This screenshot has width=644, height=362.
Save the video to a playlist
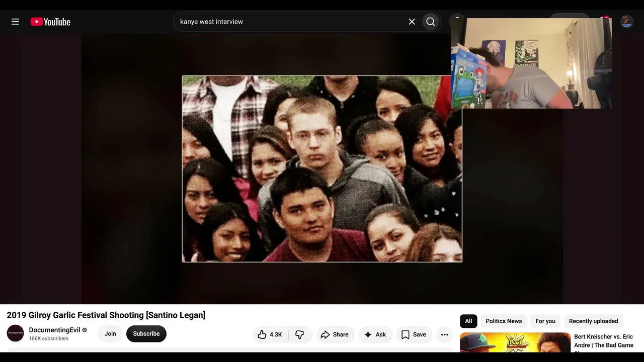click(x=414, y=334)
